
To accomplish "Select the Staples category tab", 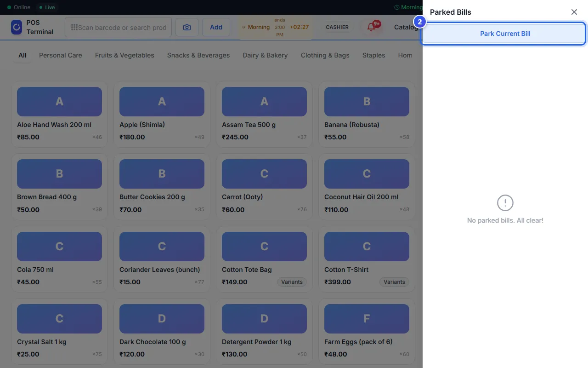I will click(x=374, y=55).
